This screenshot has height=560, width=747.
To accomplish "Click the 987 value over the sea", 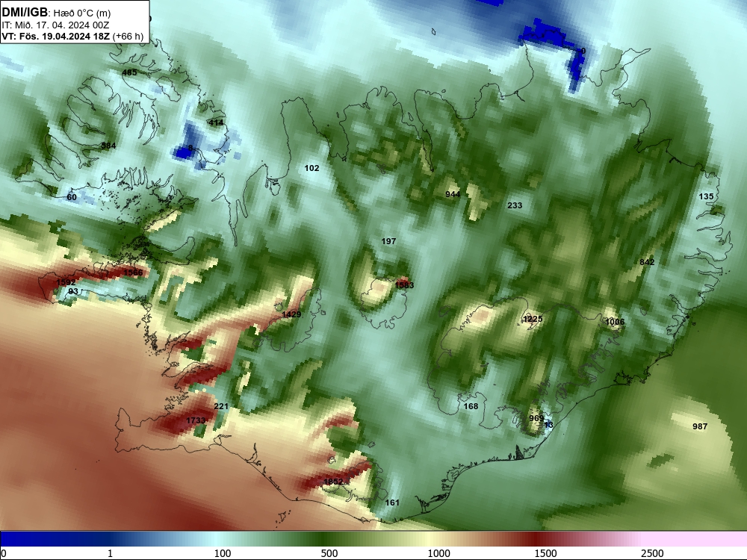I will click(x=700, y=426).
